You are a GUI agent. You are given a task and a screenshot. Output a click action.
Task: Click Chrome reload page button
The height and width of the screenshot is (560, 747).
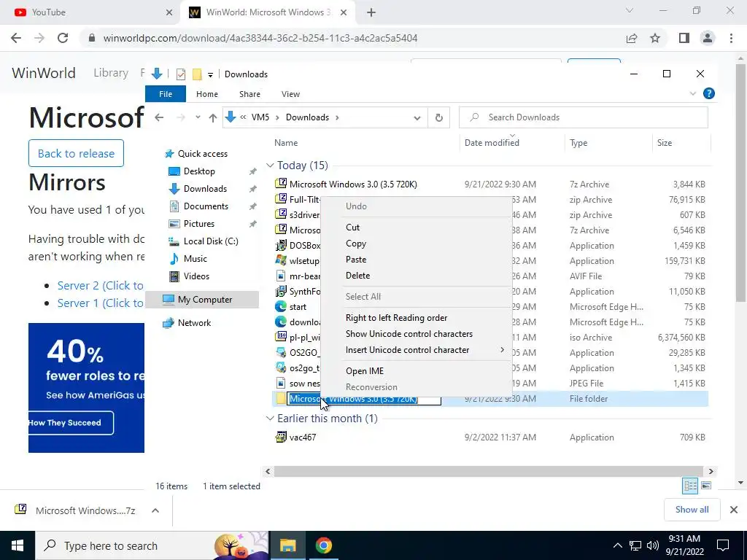63,38
